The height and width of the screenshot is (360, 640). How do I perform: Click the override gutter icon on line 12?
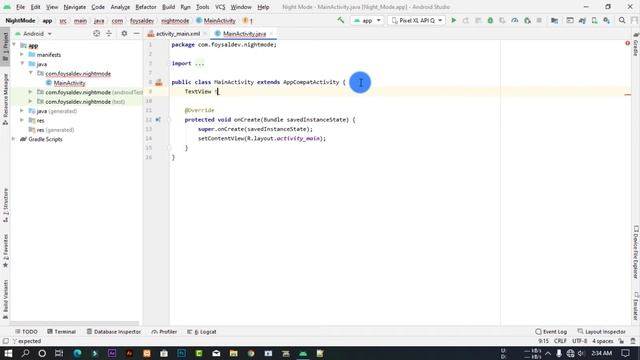click(158, 120)
